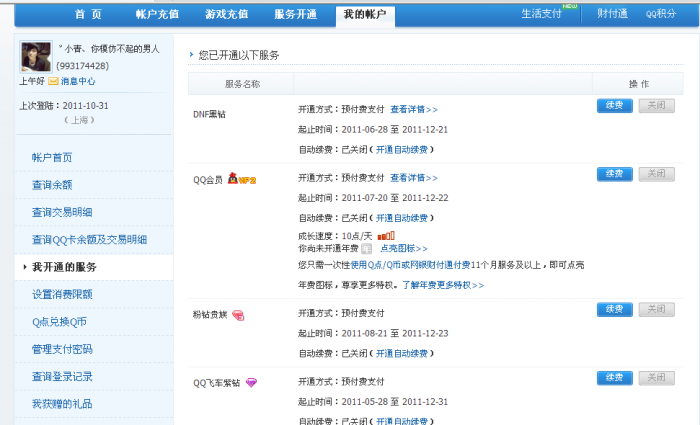700x425 pixels.
Task: Open the 点亮图标 link
Action: tap(404, 248)
